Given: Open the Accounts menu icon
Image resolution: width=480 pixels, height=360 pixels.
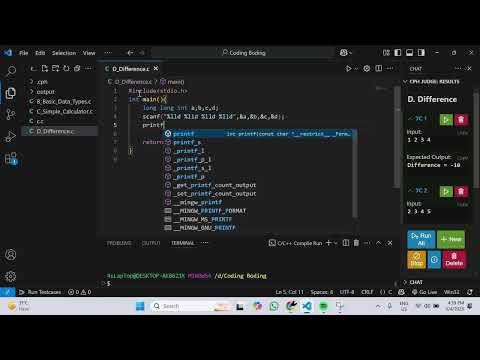Looking at the screenshot, I should point(10,255).
